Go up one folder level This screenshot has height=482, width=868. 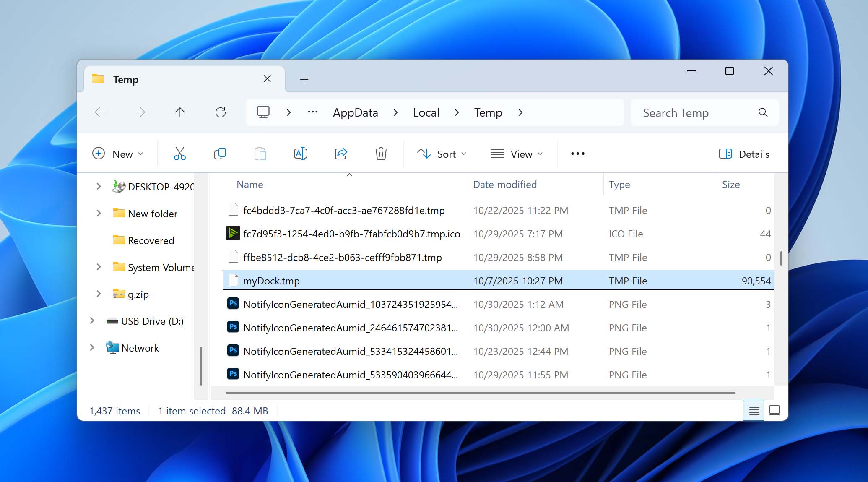click(180, 112)
